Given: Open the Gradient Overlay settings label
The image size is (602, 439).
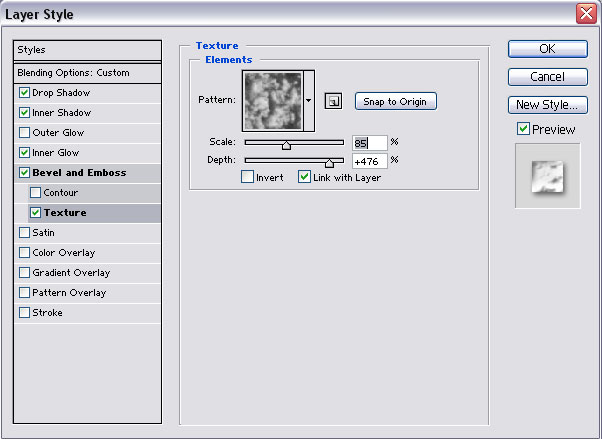Looking at the screenshot, I should coord(71,273).
